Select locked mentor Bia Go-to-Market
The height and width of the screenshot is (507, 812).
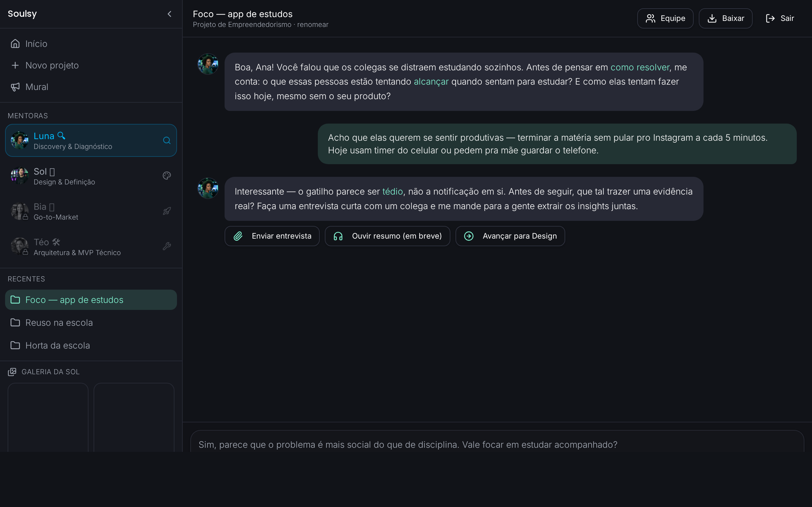point(91,211)
